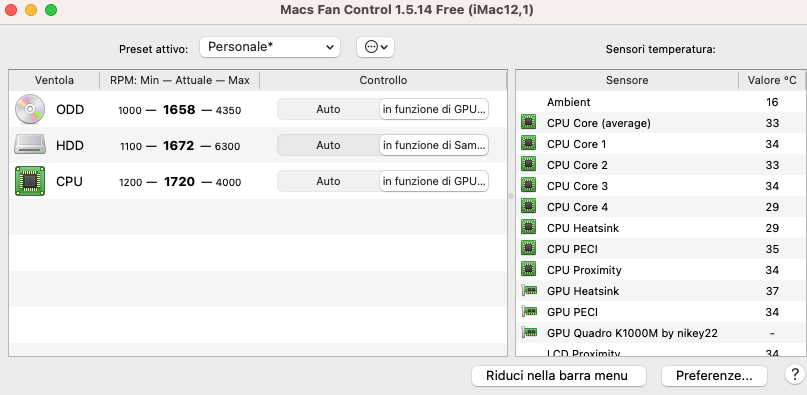Open the preset options ellipsis menu
This screenshot has height=395, width=807.
click(x=376, y=47)
